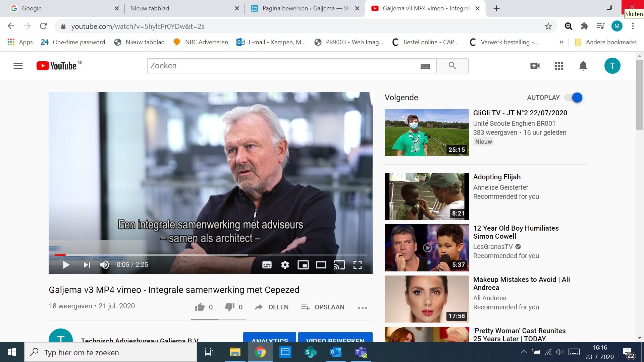Click the page vertical scrollbar
644x362 pixels.
[640, 95]
